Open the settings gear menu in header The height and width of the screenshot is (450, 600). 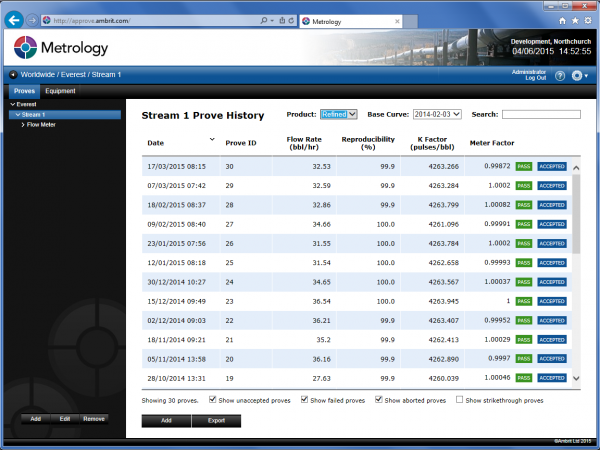pos(579,76)
